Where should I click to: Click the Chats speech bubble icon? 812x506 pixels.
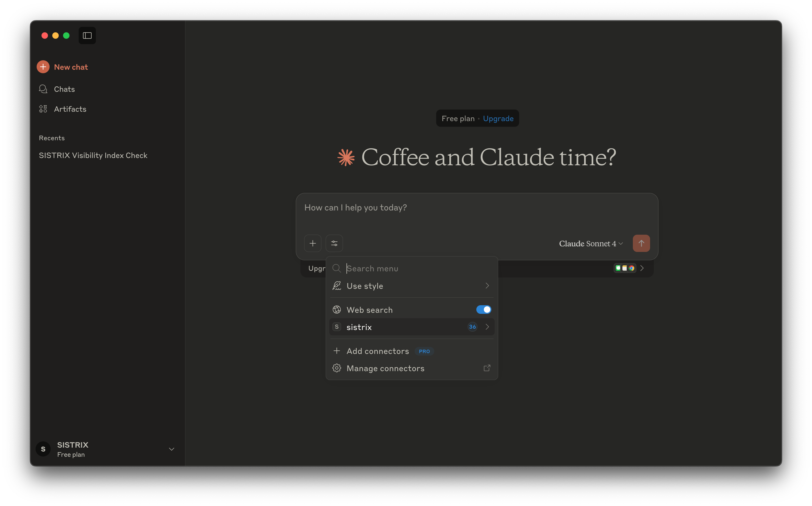point(43,89)
